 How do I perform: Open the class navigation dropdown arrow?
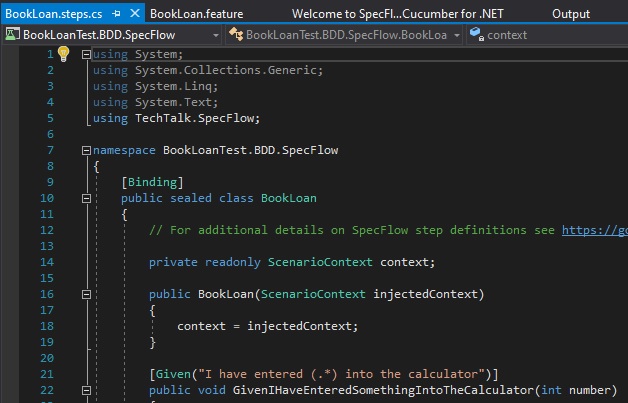coord(457,35)
